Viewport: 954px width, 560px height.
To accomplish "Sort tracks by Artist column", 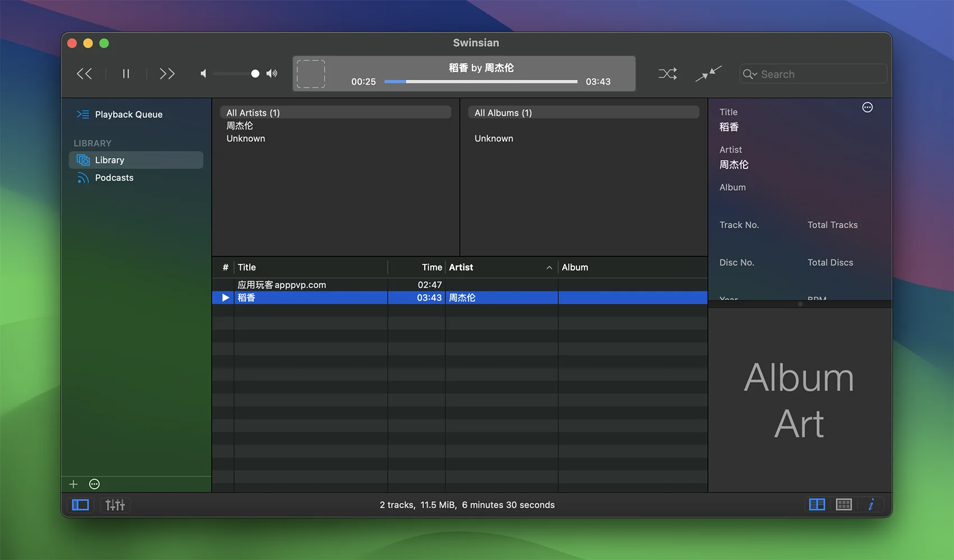I will point(501,267).
